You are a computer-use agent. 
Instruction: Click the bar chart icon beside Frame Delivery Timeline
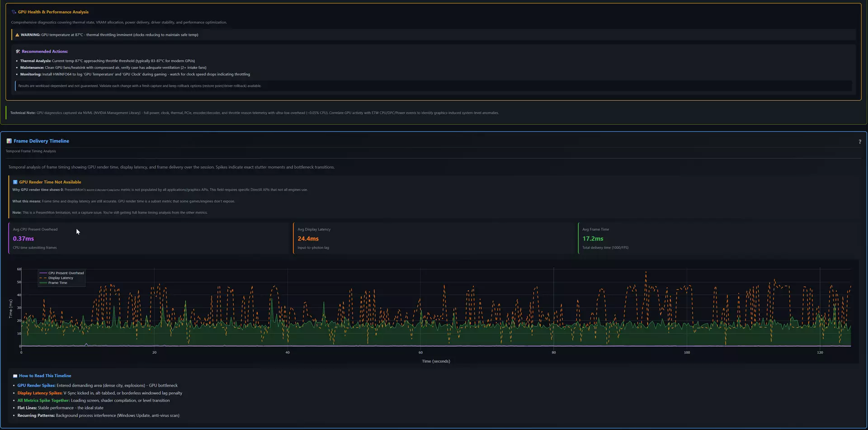point(9,141)
